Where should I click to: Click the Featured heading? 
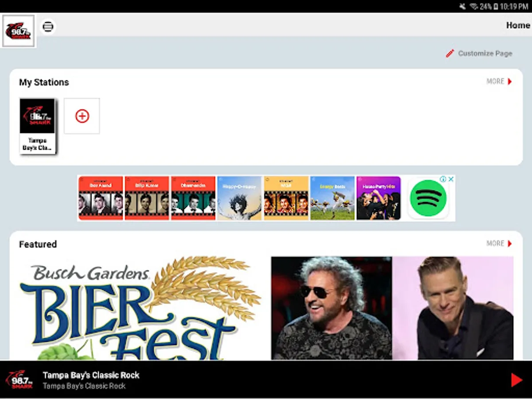[38, 244]
